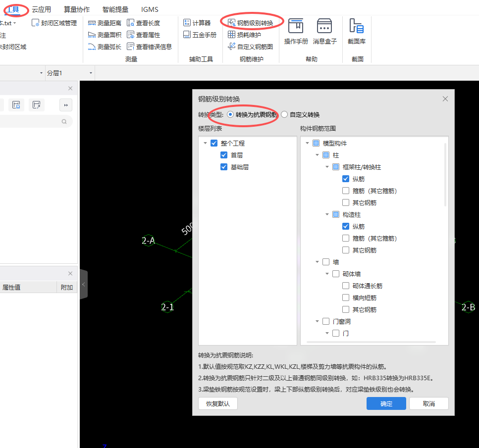479x448 pixels.
Task: Close the 钢筋级别转换 dialog
Action: 445,99
